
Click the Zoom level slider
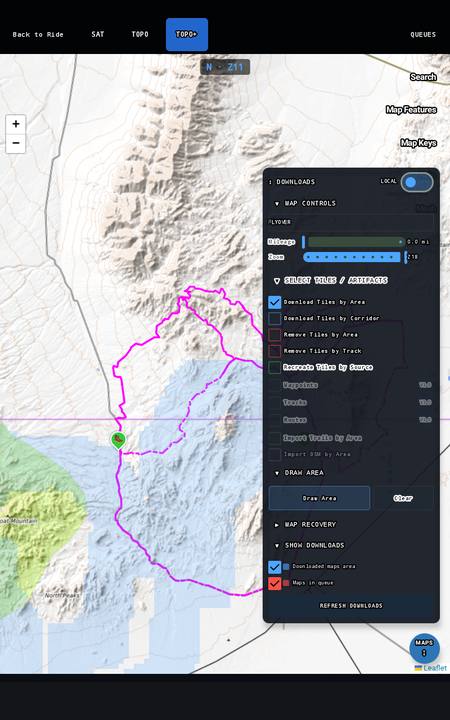(x=355, y=257)
